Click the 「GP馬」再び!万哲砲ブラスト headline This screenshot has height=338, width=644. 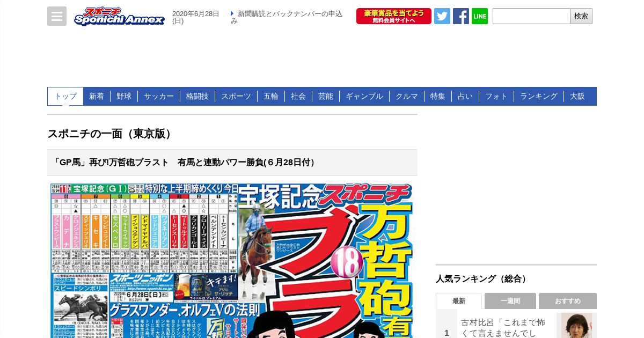(185, 163)
